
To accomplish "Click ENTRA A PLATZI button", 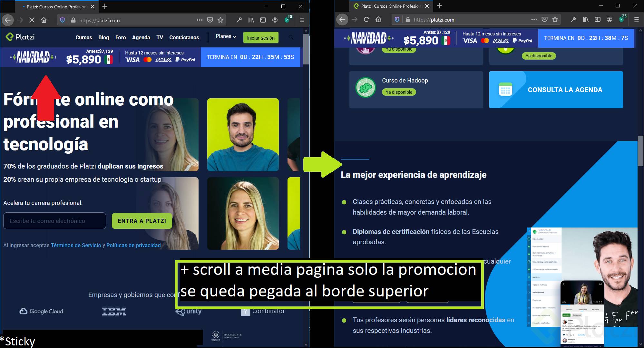I will [142, 221].
